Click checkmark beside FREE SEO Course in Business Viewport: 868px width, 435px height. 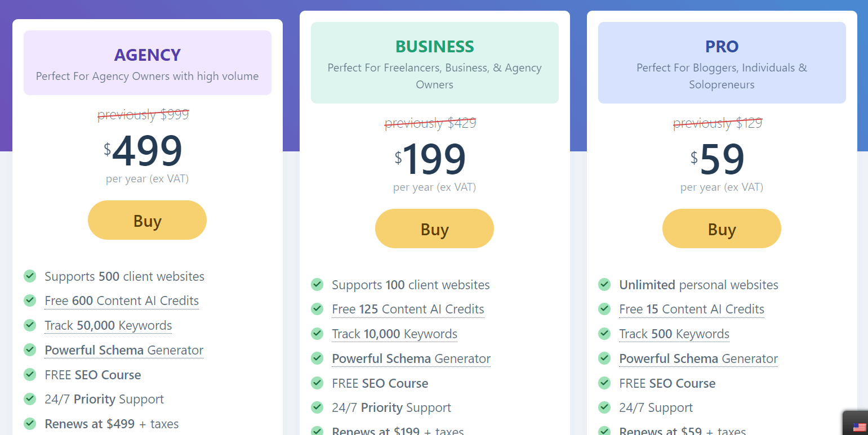coord(317,383)
